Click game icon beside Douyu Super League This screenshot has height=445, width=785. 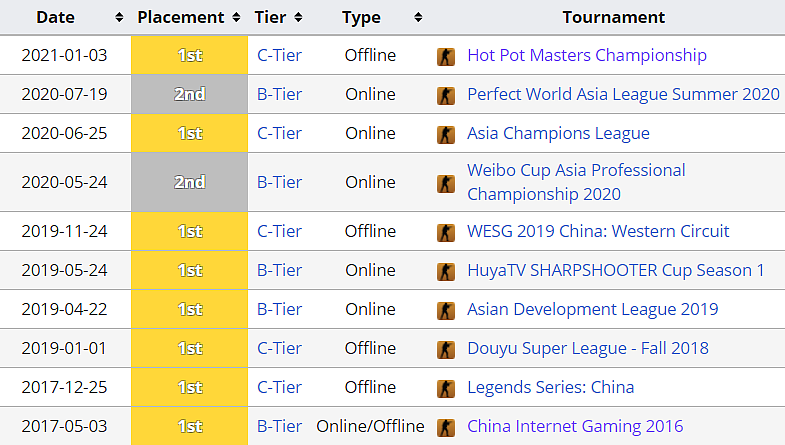tap(446, 349)
